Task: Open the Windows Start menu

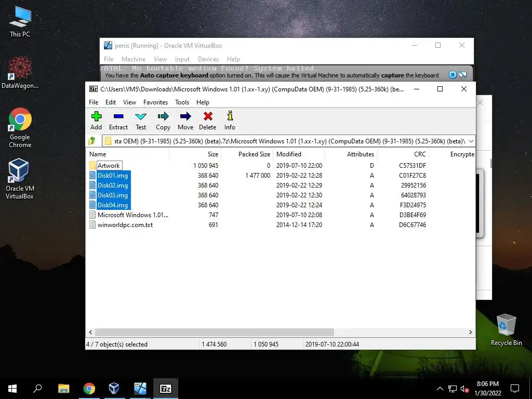Action: tap(12, 389)
